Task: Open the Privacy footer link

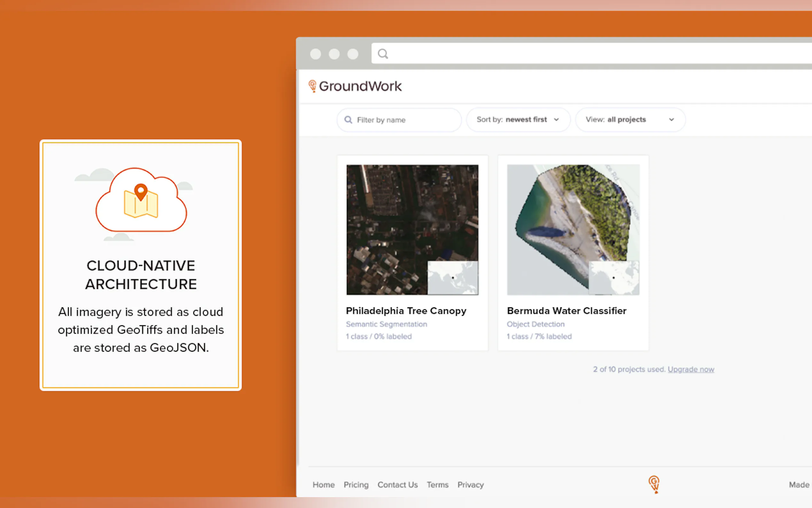Action: point(470,485)
